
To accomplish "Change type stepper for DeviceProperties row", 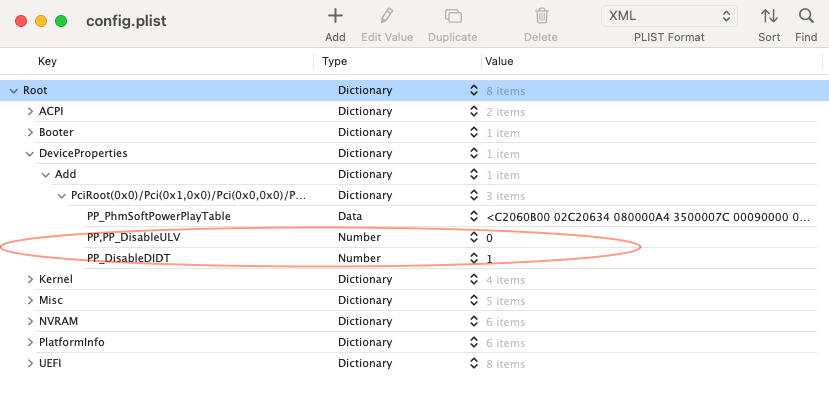I will point(474,153).
